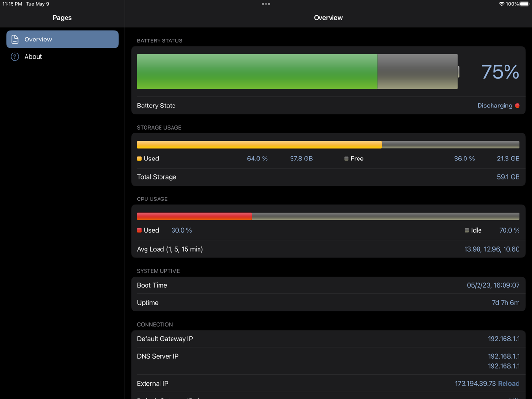Click the green battery level bar

(x=257, y=72)
